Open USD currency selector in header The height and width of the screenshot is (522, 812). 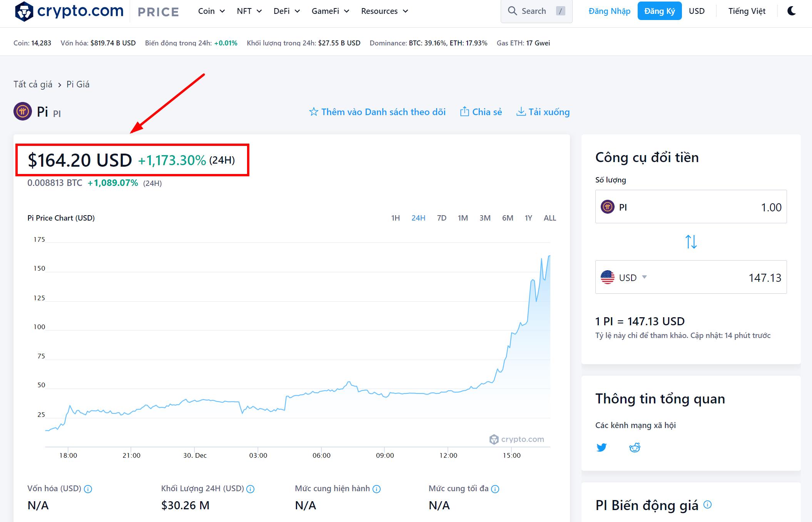697,11
